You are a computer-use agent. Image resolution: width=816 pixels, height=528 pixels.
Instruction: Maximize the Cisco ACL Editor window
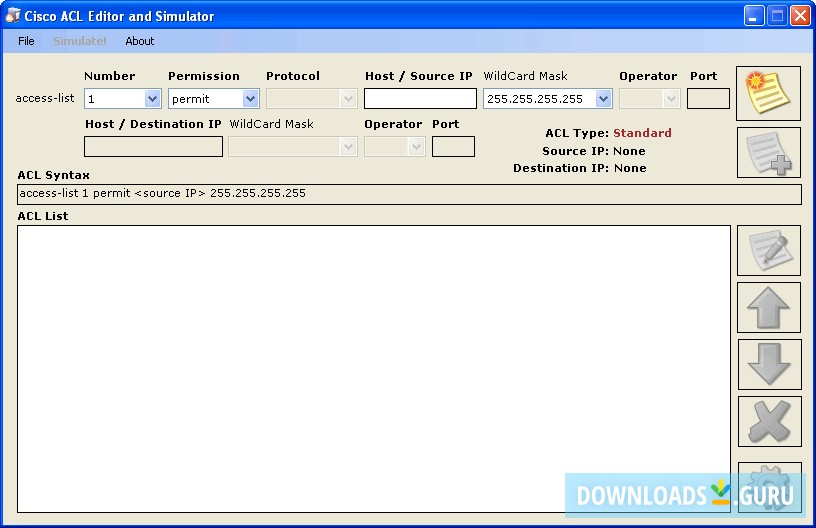tap(777, 16)
